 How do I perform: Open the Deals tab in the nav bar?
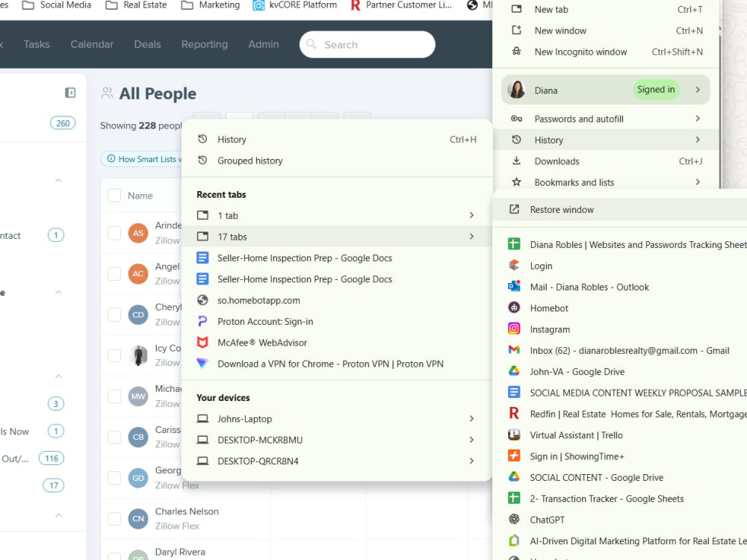click(147, 44)
